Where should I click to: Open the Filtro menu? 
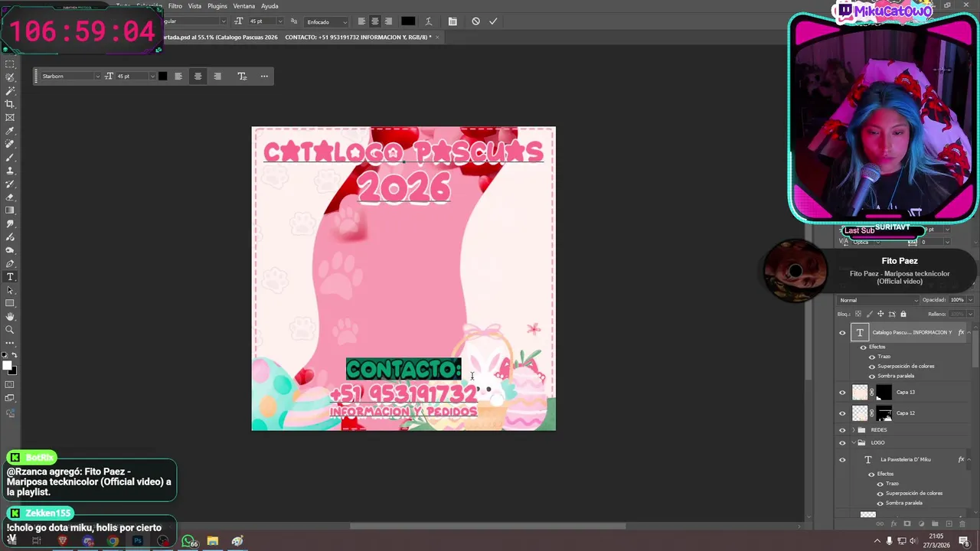pos(175,6)
